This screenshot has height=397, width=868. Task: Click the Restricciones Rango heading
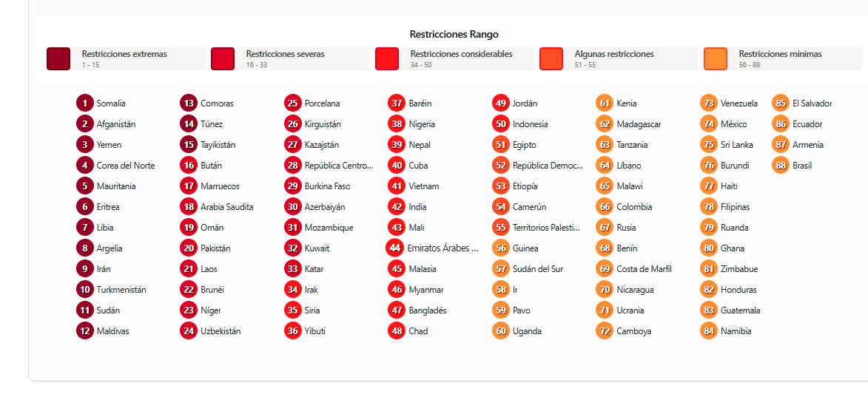click(454, 34)
